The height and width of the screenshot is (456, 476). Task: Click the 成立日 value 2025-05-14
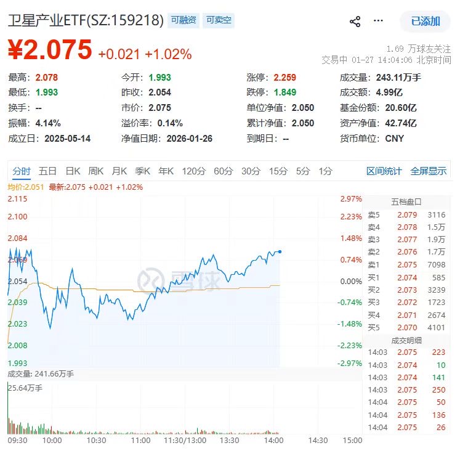(67, 139)
